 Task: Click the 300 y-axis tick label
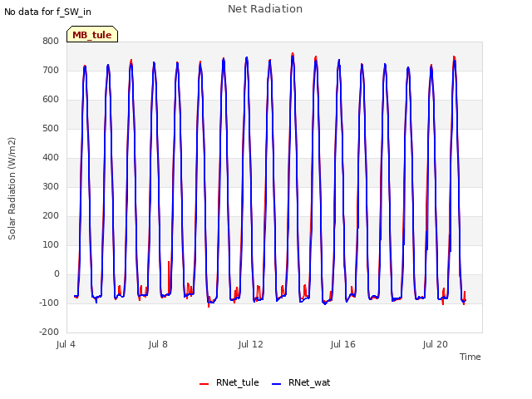click(x=51, y=186)
